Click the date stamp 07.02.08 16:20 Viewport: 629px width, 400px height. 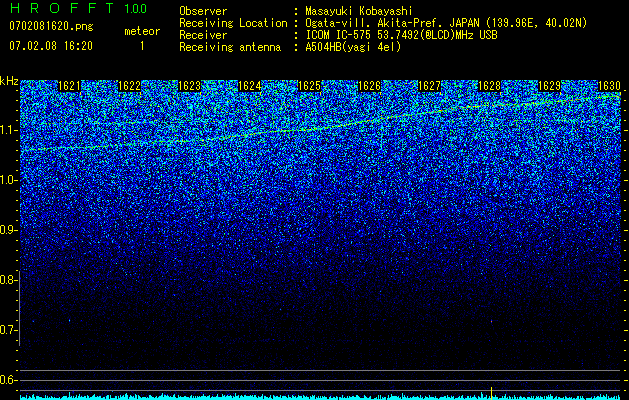[x=51, y=46]
